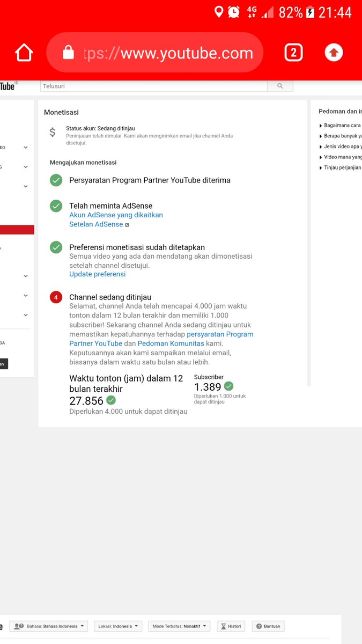Expand sidebar section ending in 'EO'
362x644 pixels.
pos(25,147)
